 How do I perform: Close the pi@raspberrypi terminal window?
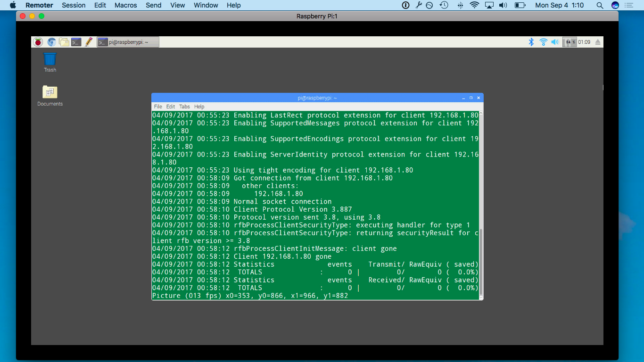point(479,98)
